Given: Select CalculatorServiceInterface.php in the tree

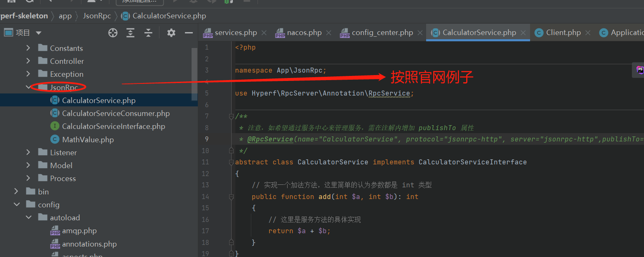Looking at the screenshot, I should click(x=114, y=126).
